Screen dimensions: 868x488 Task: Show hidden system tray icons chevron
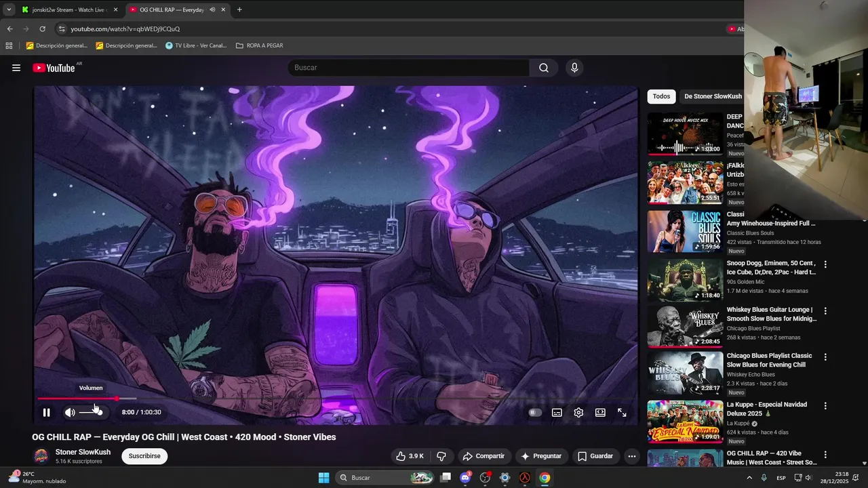749,478
